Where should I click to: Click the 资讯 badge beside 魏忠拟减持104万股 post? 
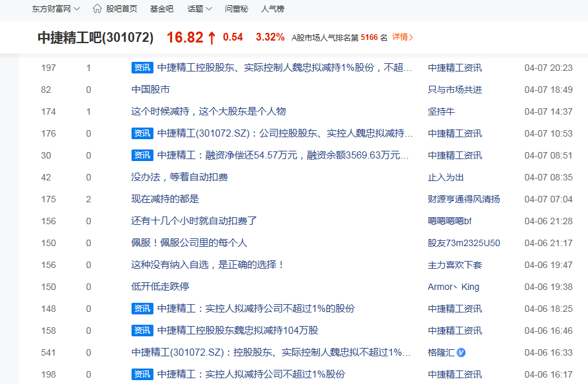(142, 331)
